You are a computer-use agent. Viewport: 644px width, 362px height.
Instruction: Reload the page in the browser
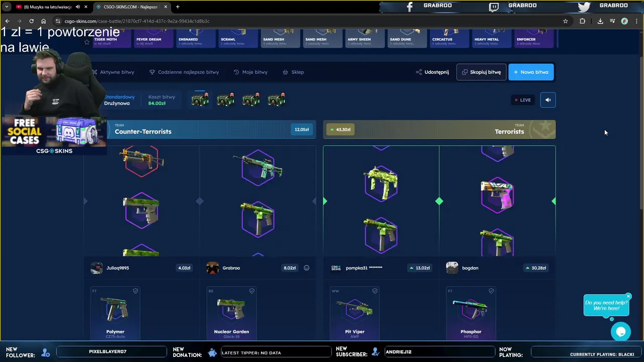point(31,21)
